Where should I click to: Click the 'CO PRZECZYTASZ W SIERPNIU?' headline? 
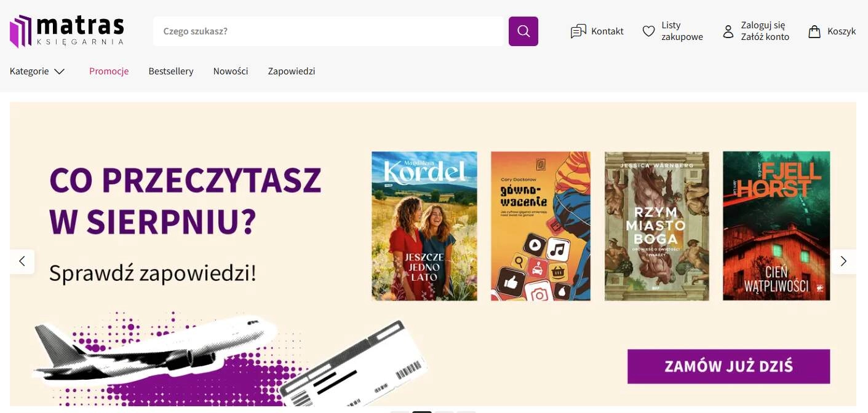(185, 202)
